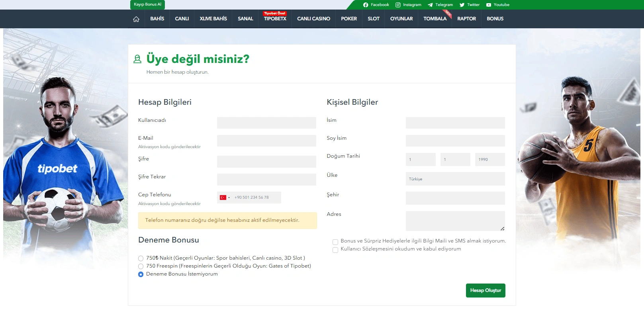Open the SLOT menu item
644x311 pixels.
374,19
